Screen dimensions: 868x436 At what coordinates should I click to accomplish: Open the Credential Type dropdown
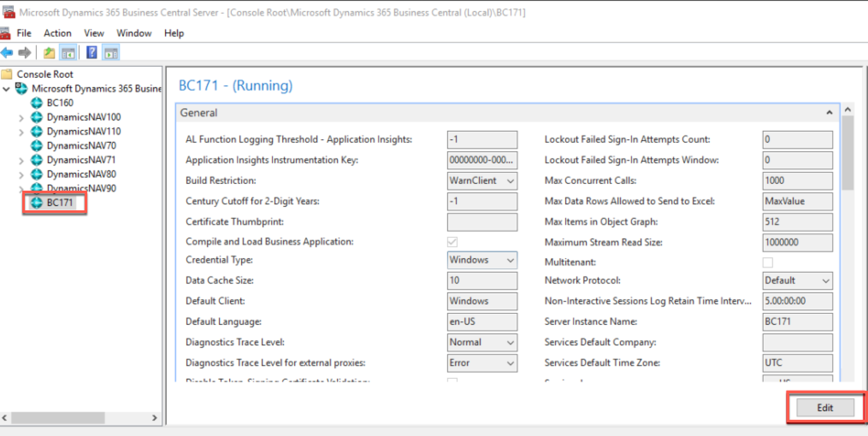point(482,260)
